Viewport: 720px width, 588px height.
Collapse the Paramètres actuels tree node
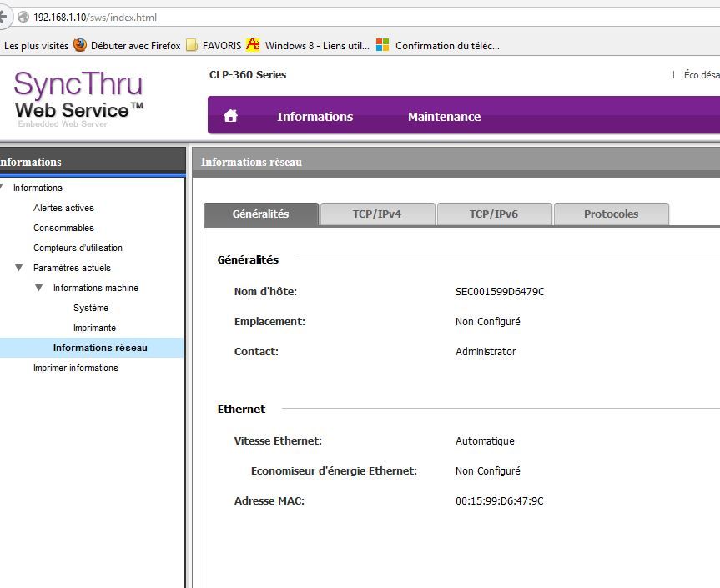[18, 268]
